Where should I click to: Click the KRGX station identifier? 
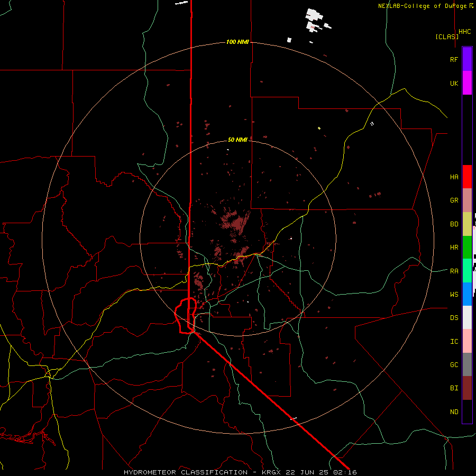[x=272, y=472]
